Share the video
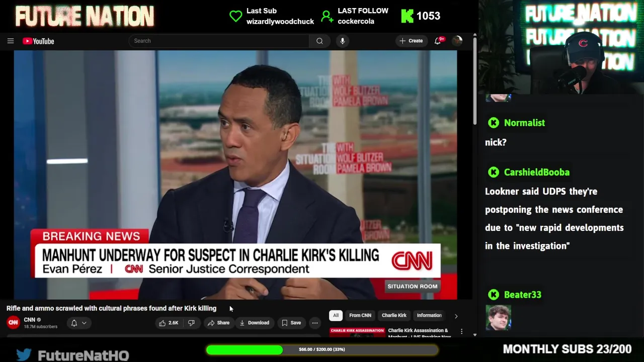This screenshot has height=362, width=644. [218, 323]
